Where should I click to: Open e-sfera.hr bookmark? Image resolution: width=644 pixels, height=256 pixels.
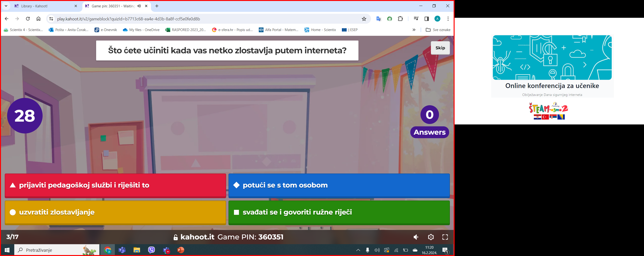click(232, 30)
